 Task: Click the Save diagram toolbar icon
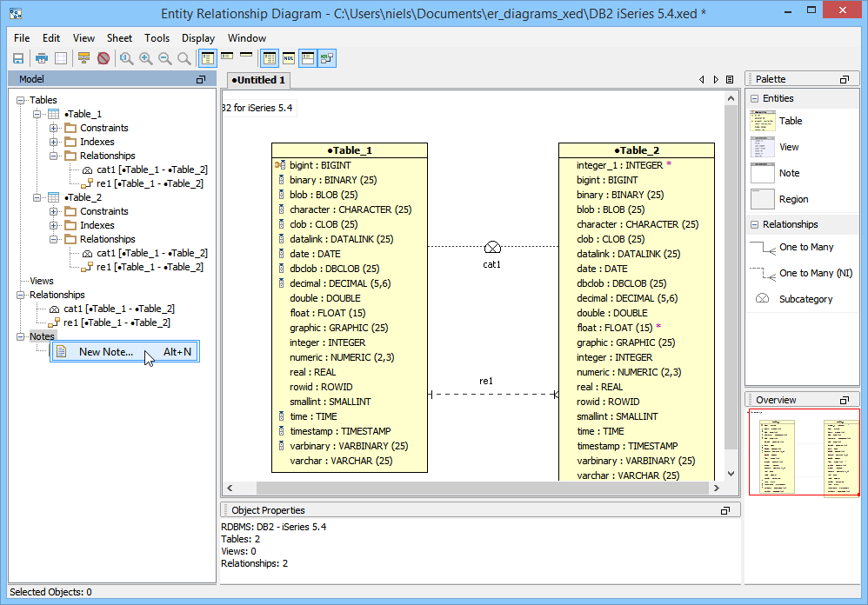point(17,58)
